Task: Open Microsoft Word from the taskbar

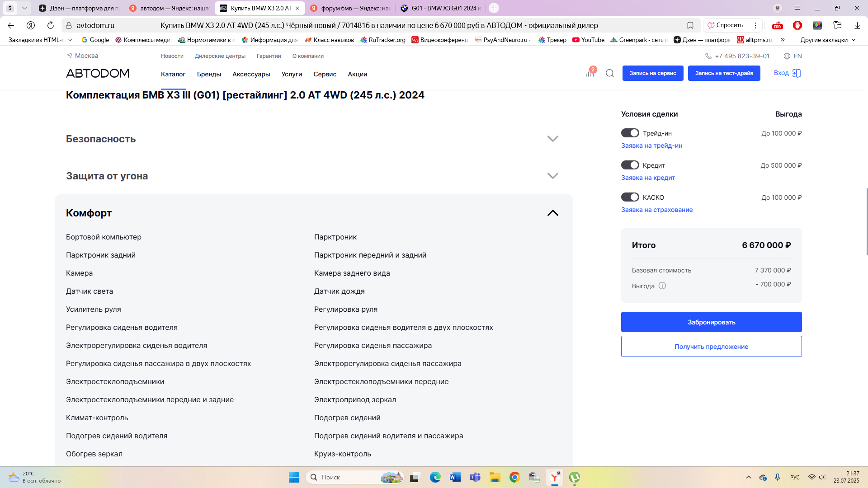Action: click(x=455, y=477)
